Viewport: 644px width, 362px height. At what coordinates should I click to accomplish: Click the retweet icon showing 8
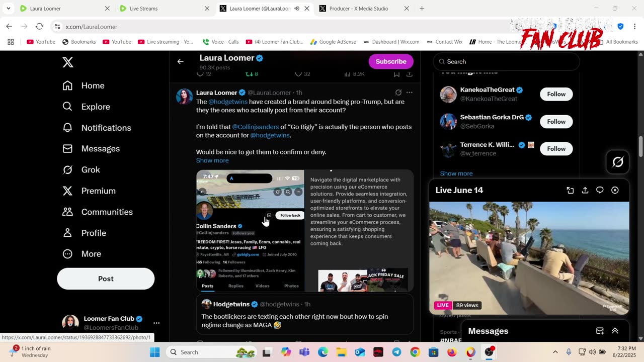252,74
